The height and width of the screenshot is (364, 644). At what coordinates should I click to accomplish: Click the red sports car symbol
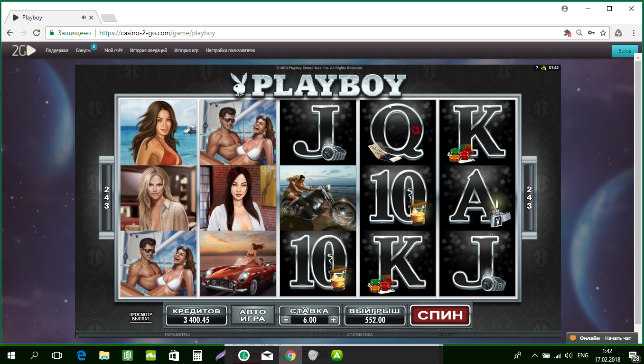click(238, 264)
